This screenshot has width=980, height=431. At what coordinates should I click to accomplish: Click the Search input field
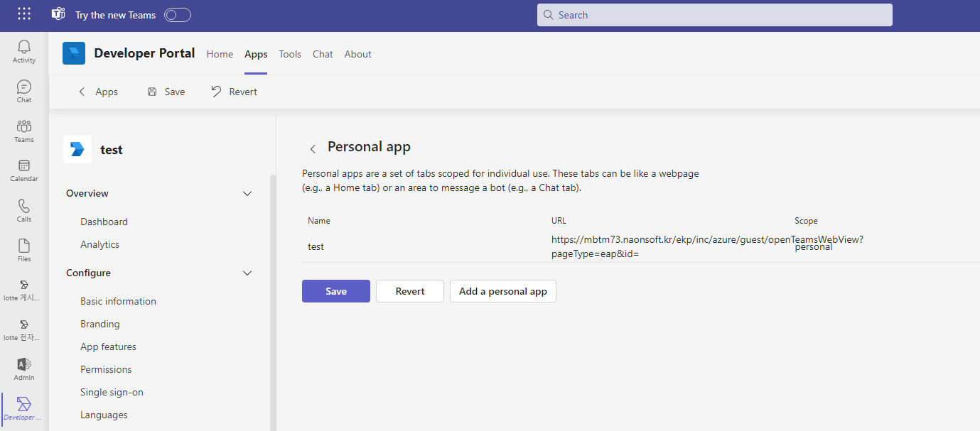coord(714,15)
